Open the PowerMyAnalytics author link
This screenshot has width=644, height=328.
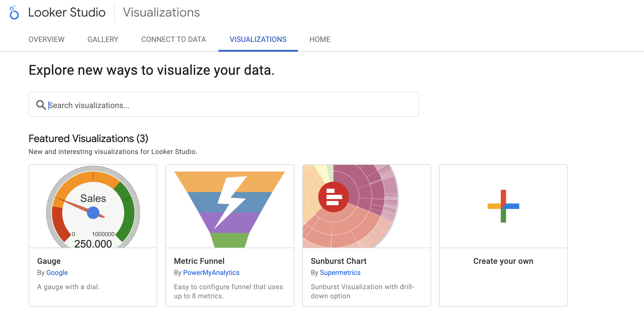(211, 273)
